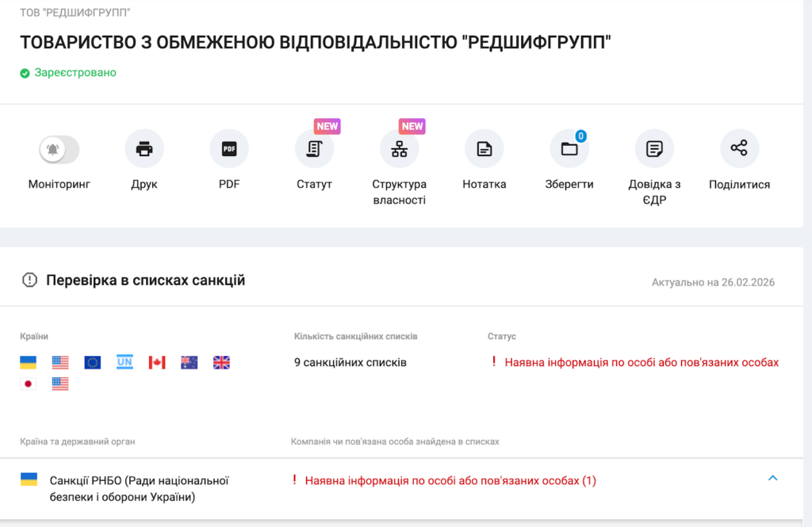The height and width of the screenshot is (527, 812).
Task: Click the Canada flag icon
Action: 157,363
